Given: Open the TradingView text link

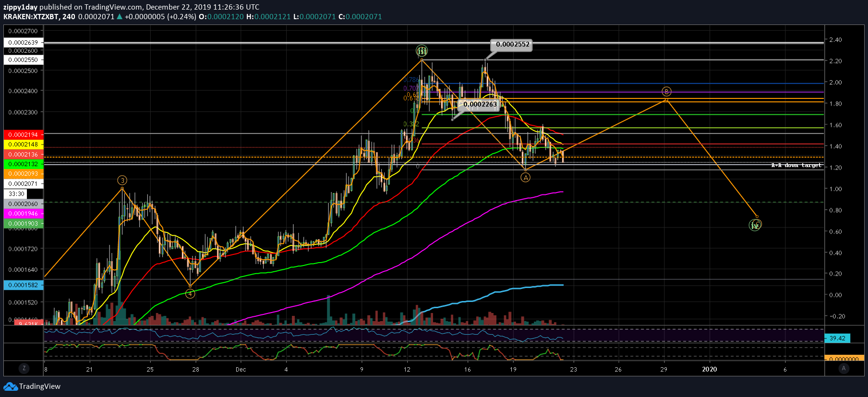Looking at the screenshot, I should (40, 386).
